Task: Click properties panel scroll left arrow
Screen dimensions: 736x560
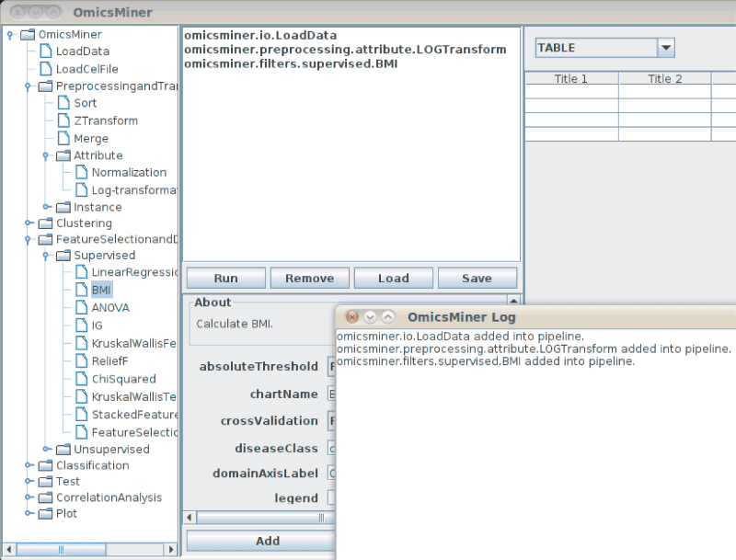Action: (190, 518)
